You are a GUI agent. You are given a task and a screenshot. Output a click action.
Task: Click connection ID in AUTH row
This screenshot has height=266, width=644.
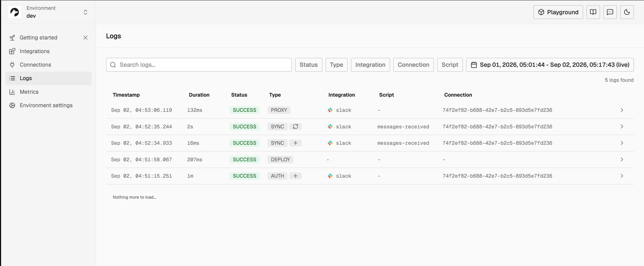click(497, 176)
